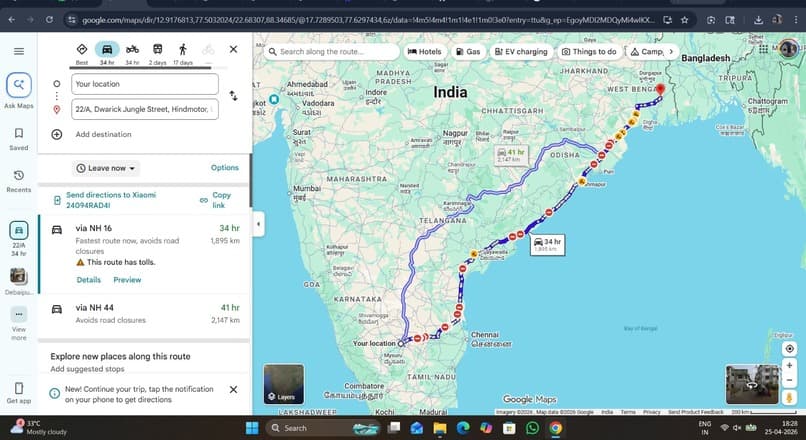Screen dimensions: 806x440
Task: Show more category chips with the arrow
Action: point(671,51)
